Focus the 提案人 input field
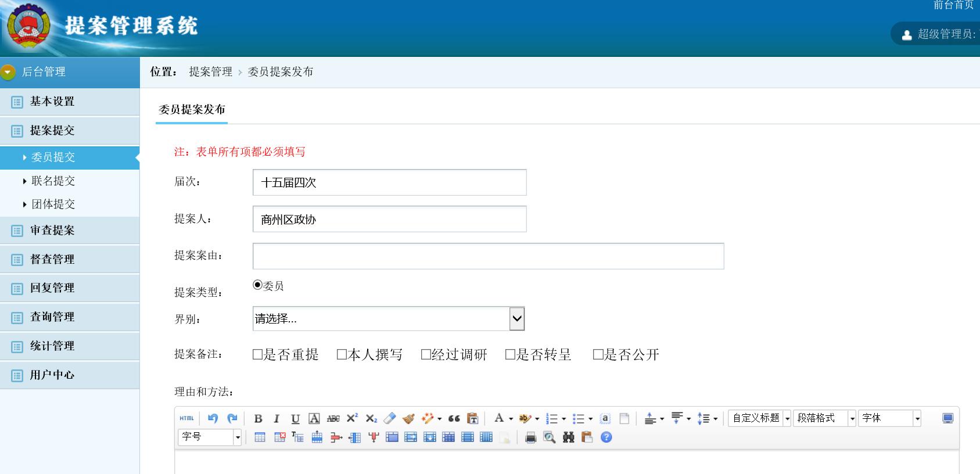 click(x=390, y=219)
